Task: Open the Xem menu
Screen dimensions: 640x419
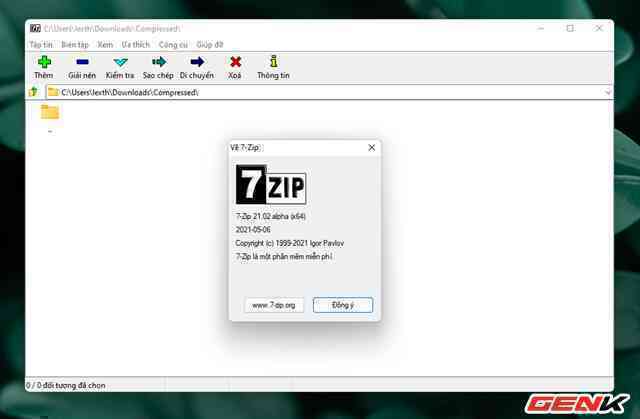Action: pos(105,44)
